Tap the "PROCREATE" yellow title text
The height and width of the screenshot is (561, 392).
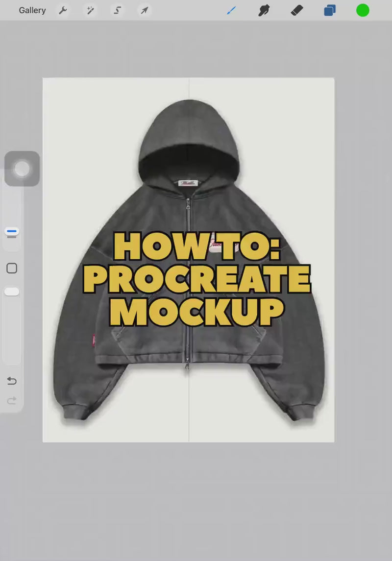(197, 279)
